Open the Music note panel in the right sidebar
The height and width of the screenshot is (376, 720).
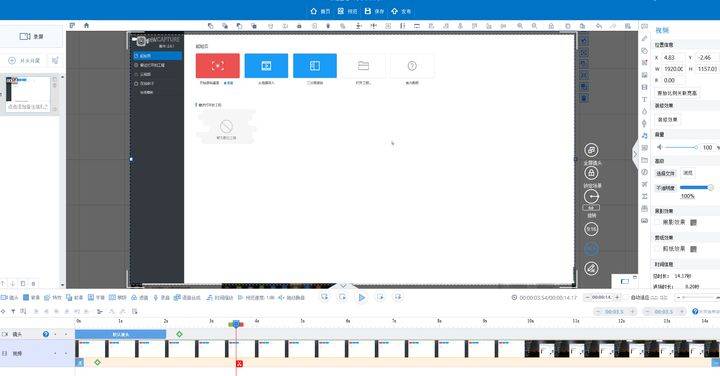(x=644, y=135)
